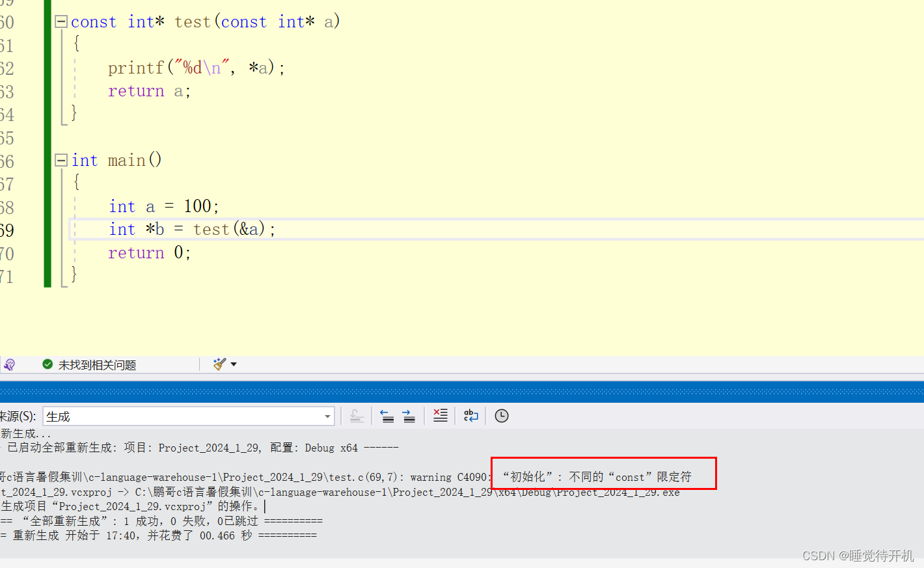
Task: Click the 'int main()' declaration
Action: [116, 160]
